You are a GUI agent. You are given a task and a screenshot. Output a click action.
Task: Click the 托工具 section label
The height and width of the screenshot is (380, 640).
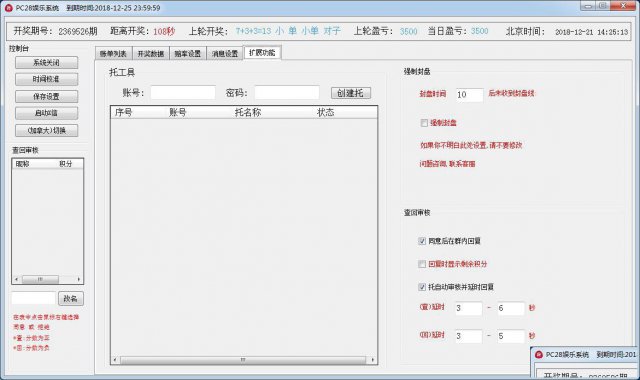click(122, 72)
